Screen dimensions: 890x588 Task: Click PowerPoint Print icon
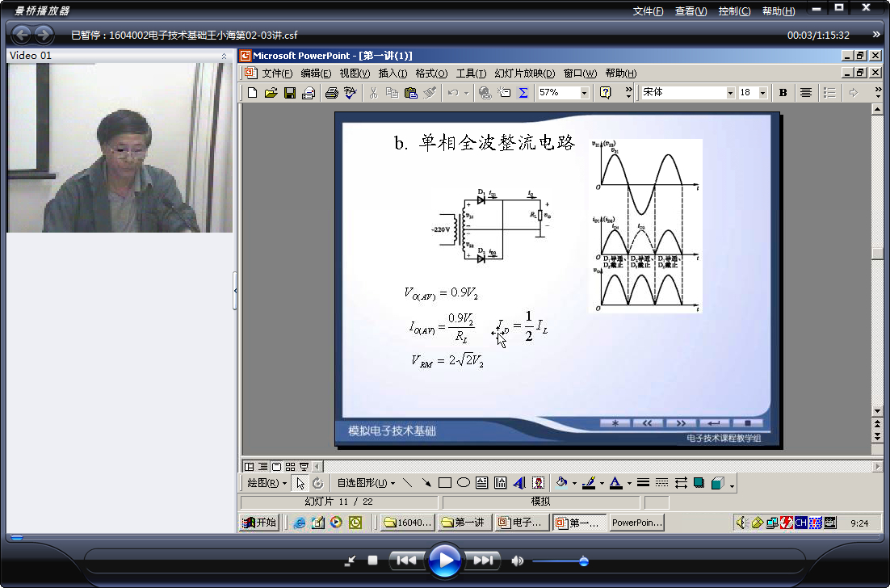click(332, 93)
